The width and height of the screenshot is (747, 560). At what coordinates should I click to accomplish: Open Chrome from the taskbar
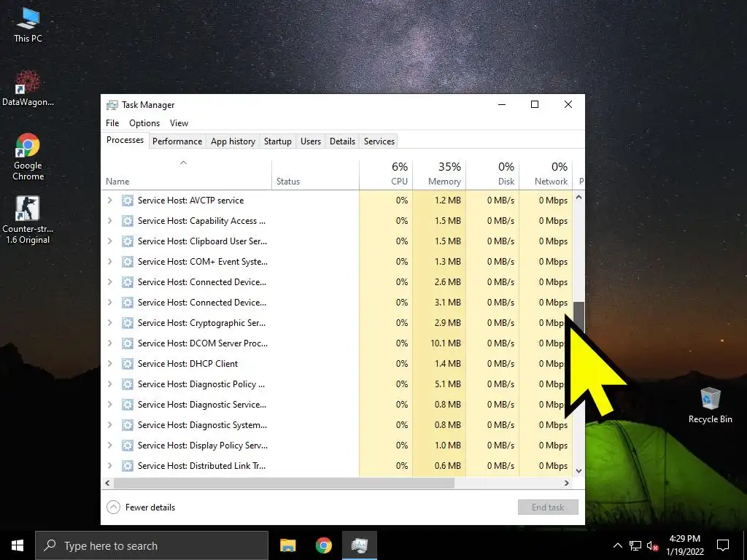[x=323, y=545]
